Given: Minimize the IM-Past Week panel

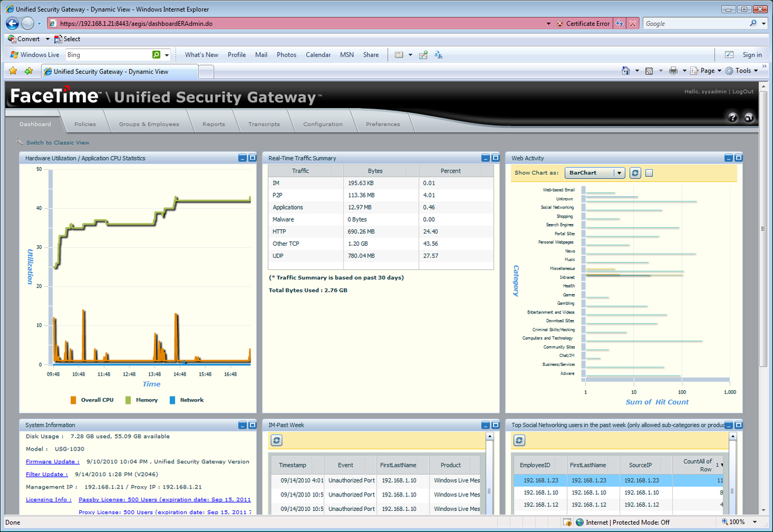Looking at the screenshot, I should pyautogui.click(x=485, y=425).
